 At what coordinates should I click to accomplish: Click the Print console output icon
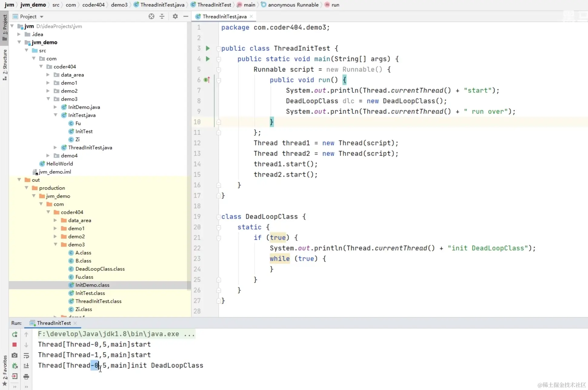pos(26,376)
